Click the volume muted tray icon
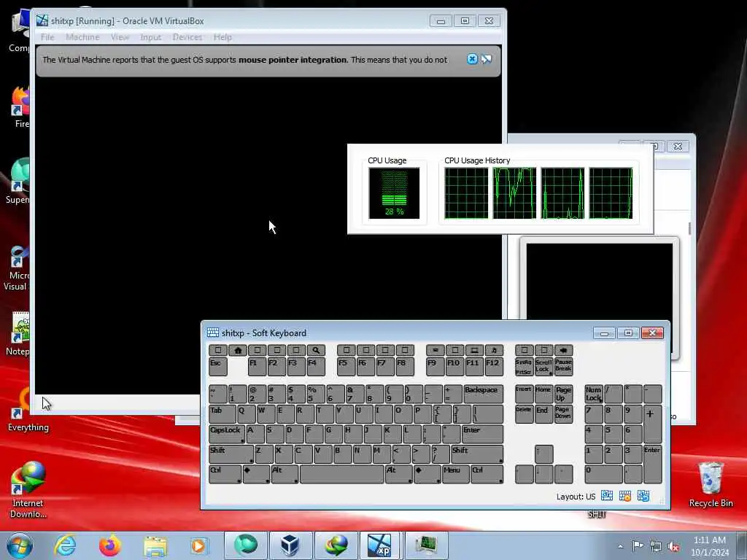 (x=673, y=546)
